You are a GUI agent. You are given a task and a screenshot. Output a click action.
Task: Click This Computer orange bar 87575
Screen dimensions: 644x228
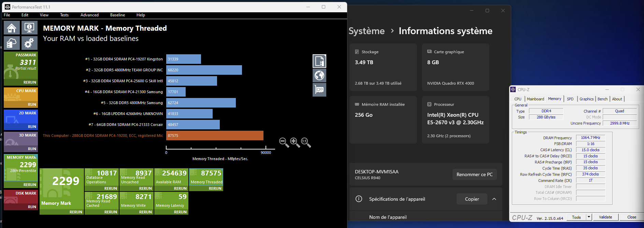click(215, 136)
